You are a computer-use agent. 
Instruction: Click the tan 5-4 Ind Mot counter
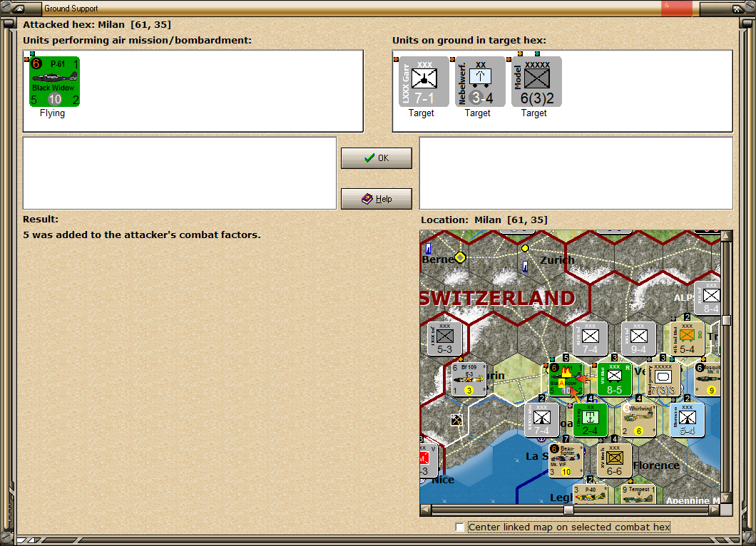tap(687, 339)
